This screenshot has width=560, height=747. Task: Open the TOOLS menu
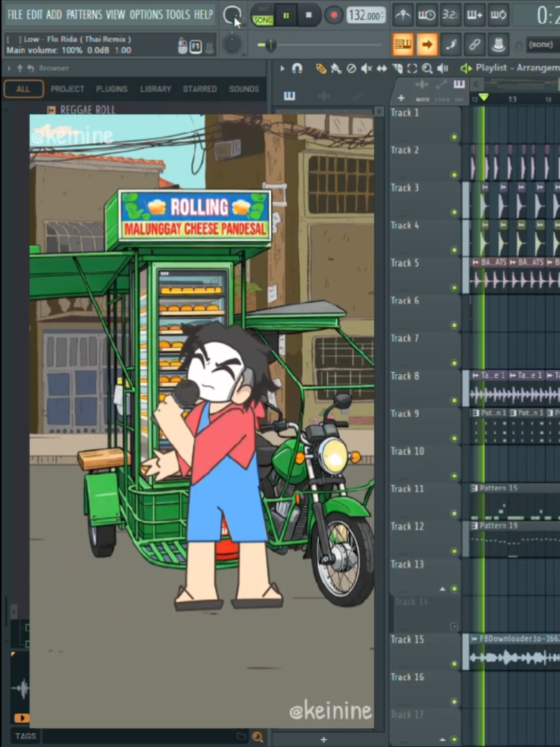[x=178, y=15]
